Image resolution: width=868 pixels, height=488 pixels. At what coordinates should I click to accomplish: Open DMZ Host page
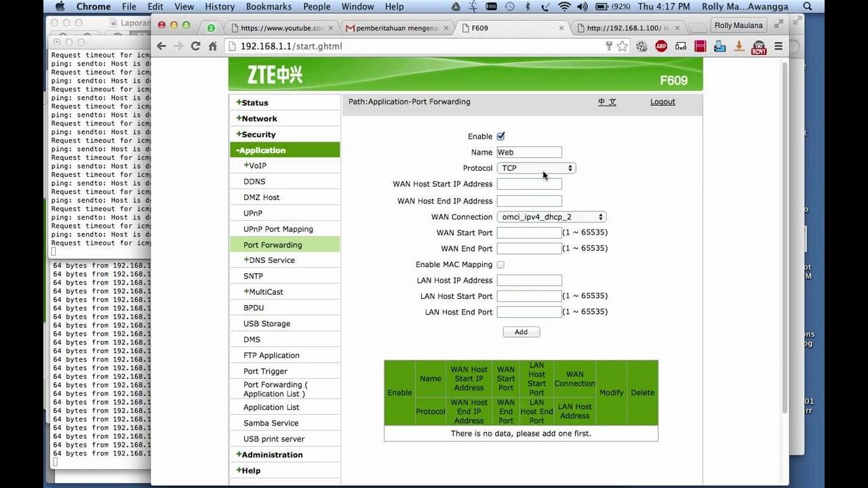[262, 197]
